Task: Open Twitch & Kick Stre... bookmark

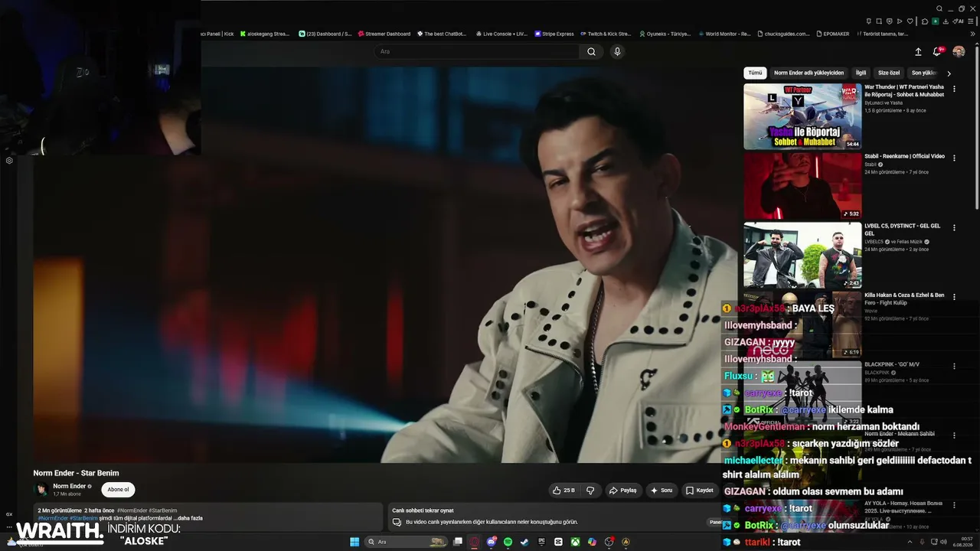Action: tap(606, 34)
